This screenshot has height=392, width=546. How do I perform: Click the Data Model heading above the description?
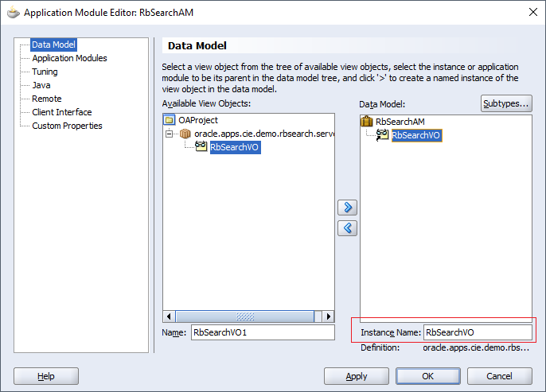(197, 45)
